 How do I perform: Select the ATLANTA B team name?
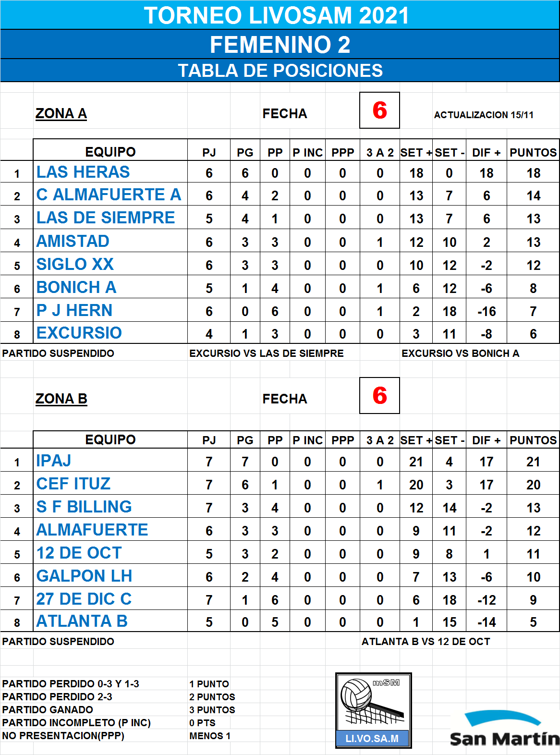click(x=82, y=621)
